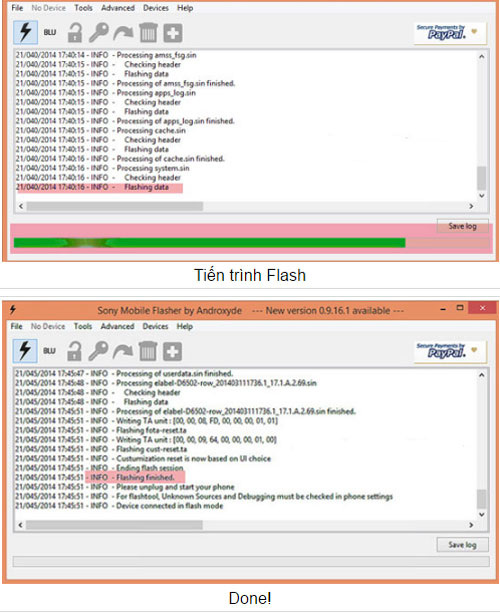Open the Help menu in the bottom window
The width and height of the screenshot is (500, 613).
tap(185, 326)
